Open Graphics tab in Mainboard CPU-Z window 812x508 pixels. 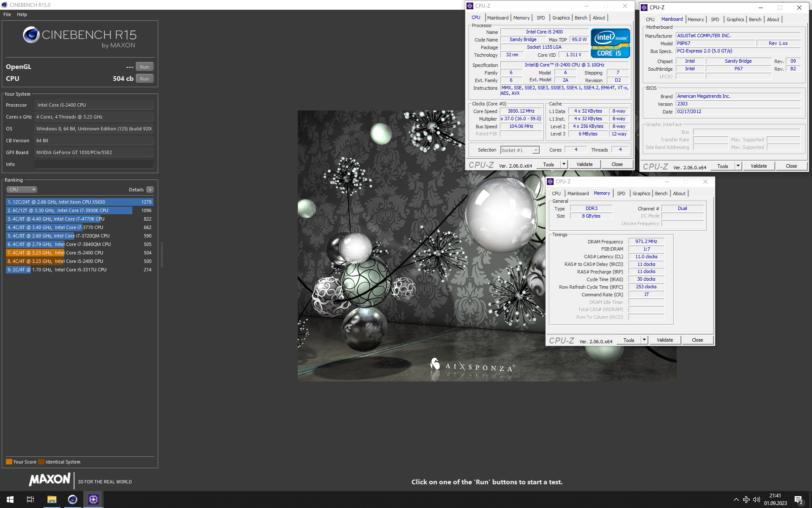point(735,19)
